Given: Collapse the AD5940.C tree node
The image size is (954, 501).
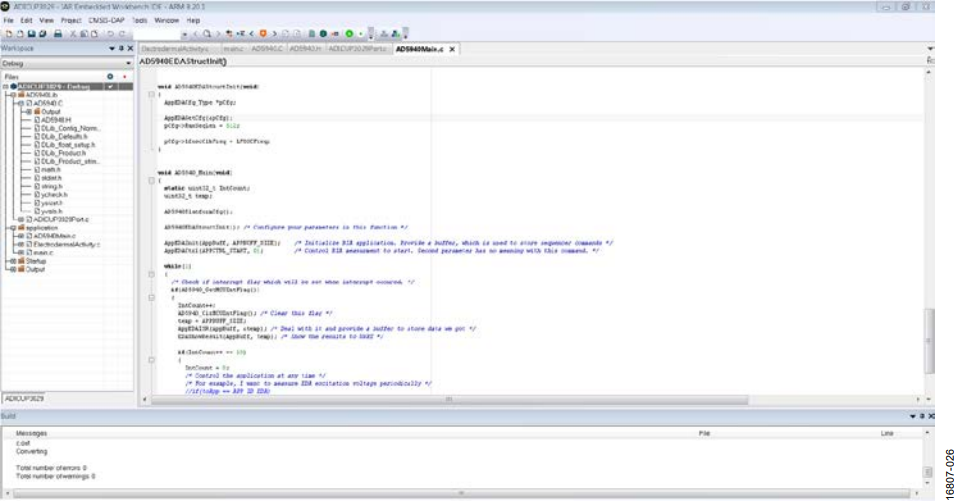Looking at the screenshot, I should (x=21, y=103).
